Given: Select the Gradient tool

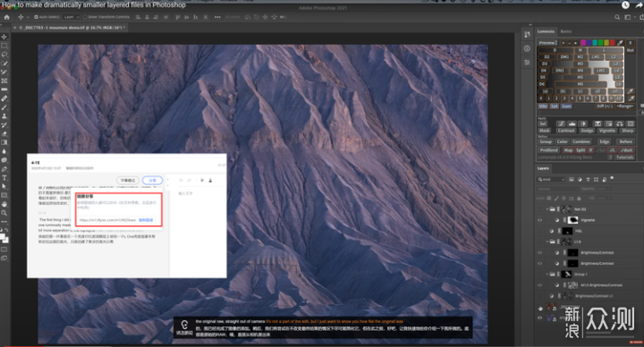Looking at the screenshot, I should (x=4, y=142).
